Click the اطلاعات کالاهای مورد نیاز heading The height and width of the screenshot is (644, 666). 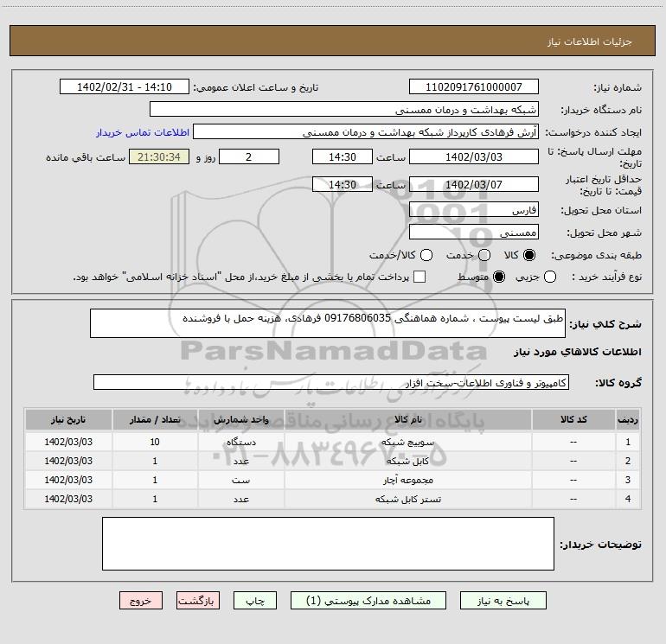pyautogui.click(x=577, y=352)
